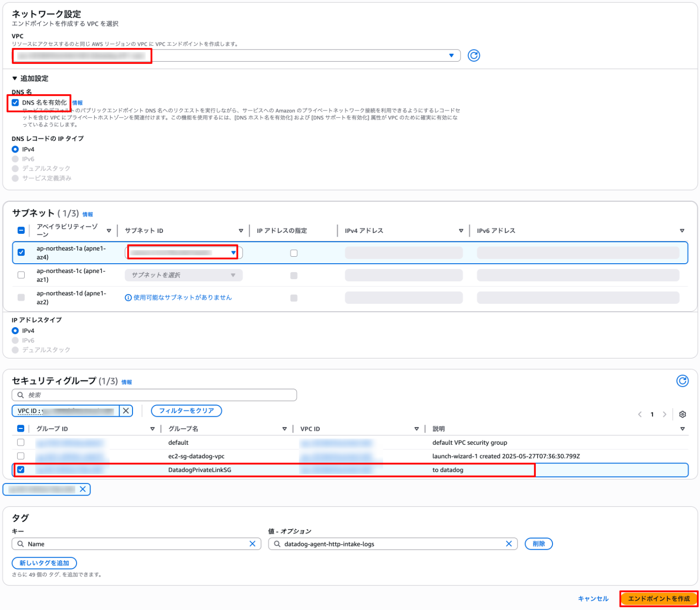Click the ec2-sg-datadog-vpc group name
This screenshot has width=700, height=610.
196,456
